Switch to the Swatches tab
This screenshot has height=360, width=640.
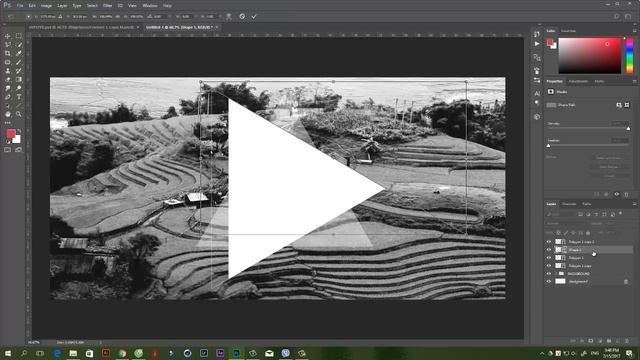pos(568,31)
